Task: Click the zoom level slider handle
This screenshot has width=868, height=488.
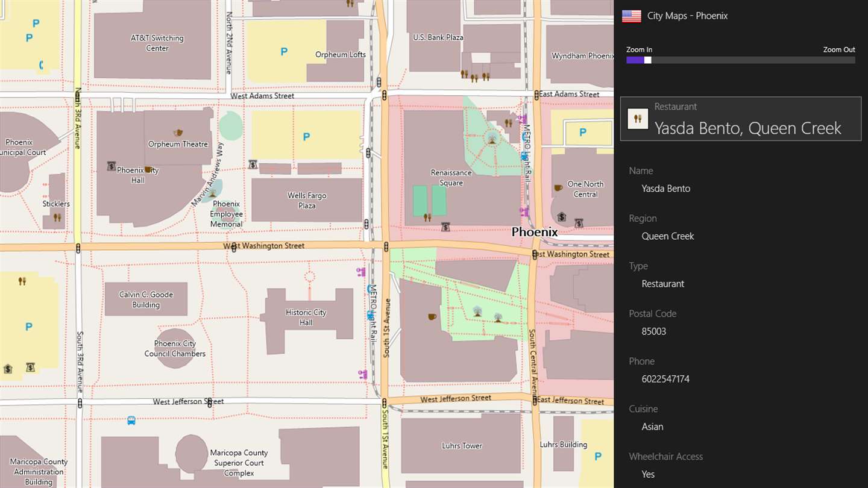Action: click(647, 60)
